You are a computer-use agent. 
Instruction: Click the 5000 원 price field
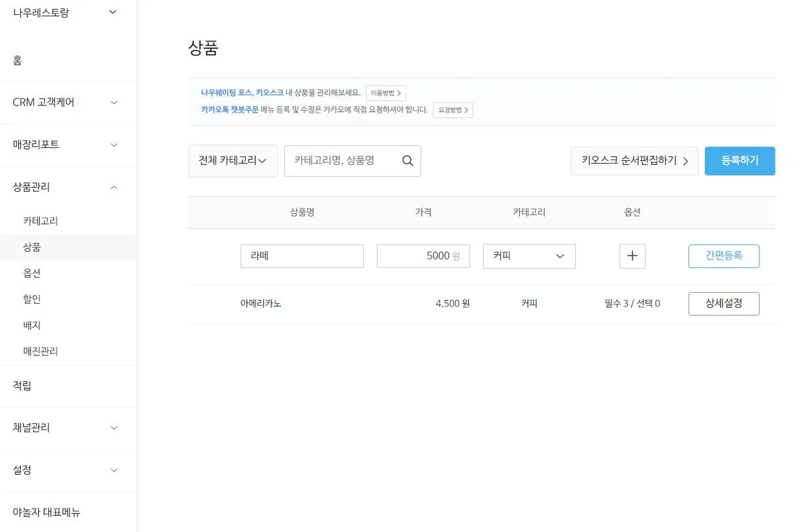click(423, 256)
